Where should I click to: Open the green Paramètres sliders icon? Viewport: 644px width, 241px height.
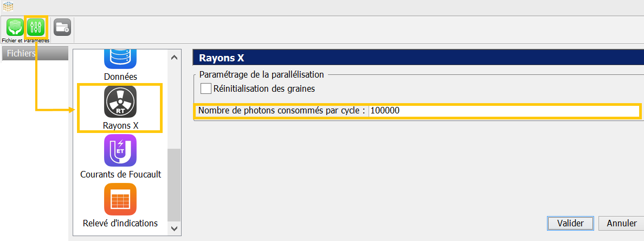tap(36, 27)
